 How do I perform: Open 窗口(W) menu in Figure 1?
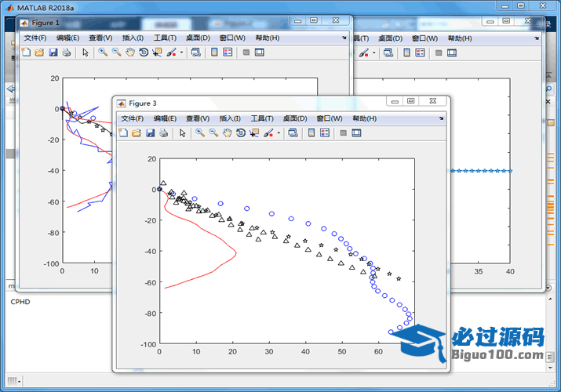232,38
